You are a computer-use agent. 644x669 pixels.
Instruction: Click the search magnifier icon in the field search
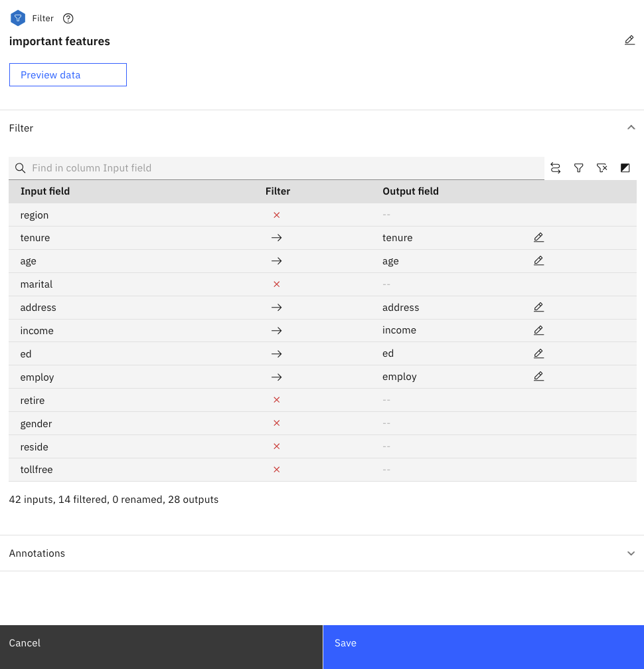click(20, 168)
